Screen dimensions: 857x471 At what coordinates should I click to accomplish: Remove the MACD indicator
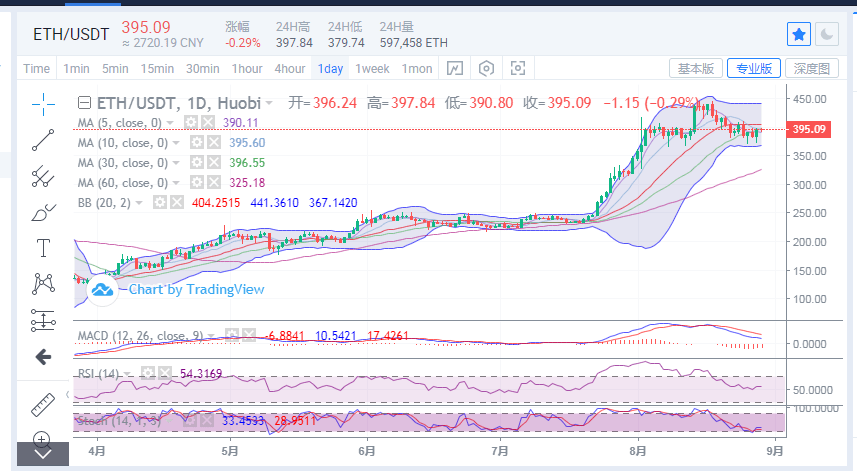point(249,335)
